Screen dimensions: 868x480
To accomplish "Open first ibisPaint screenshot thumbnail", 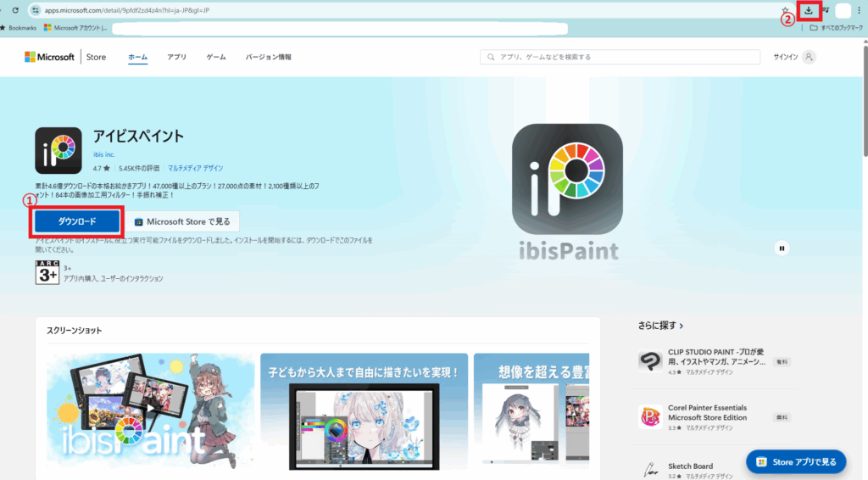I will point(151,411).
